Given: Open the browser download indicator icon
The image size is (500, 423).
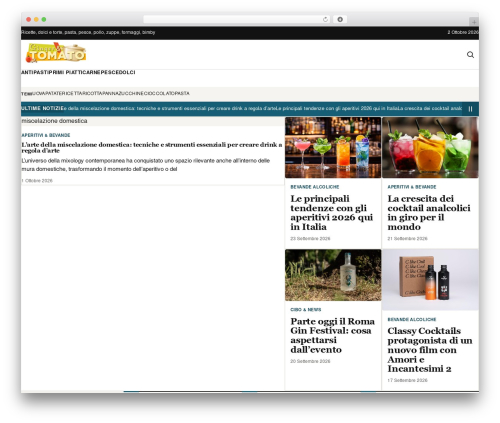Looking at the screenshot, I should [340, 19].
